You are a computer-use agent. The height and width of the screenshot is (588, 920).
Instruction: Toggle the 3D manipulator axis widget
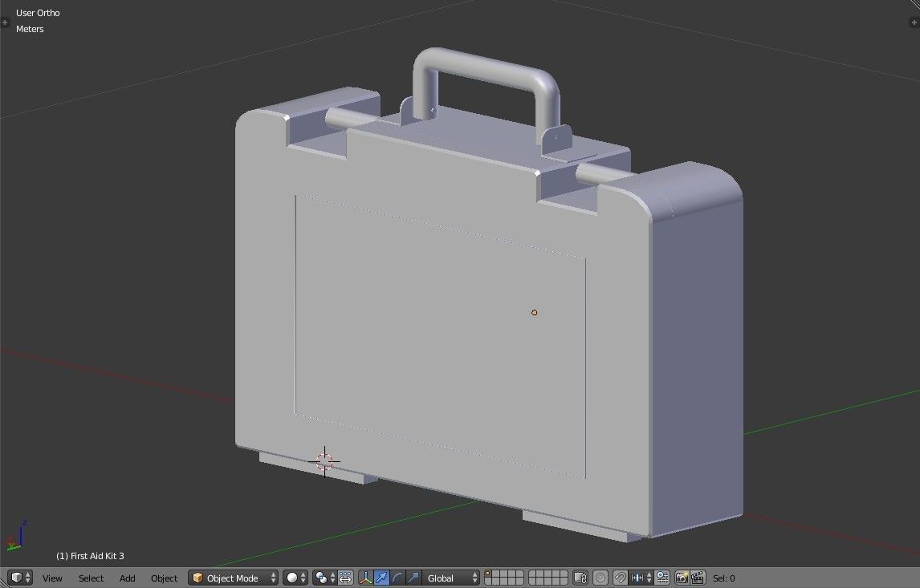click(365, 578)
